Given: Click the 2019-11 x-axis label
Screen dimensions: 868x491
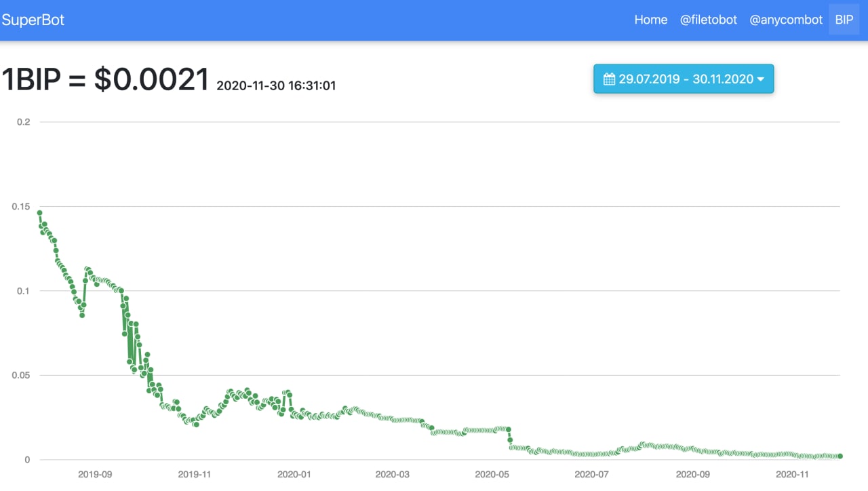Looking at the screenshot, I should tap(195, 474).
